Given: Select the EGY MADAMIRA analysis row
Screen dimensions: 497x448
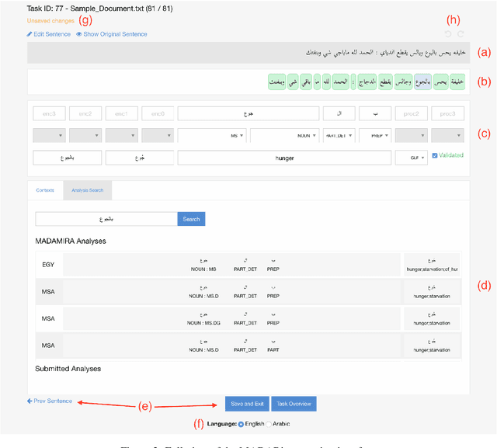Looking at the screenshot, I should (x=248, y=265).
